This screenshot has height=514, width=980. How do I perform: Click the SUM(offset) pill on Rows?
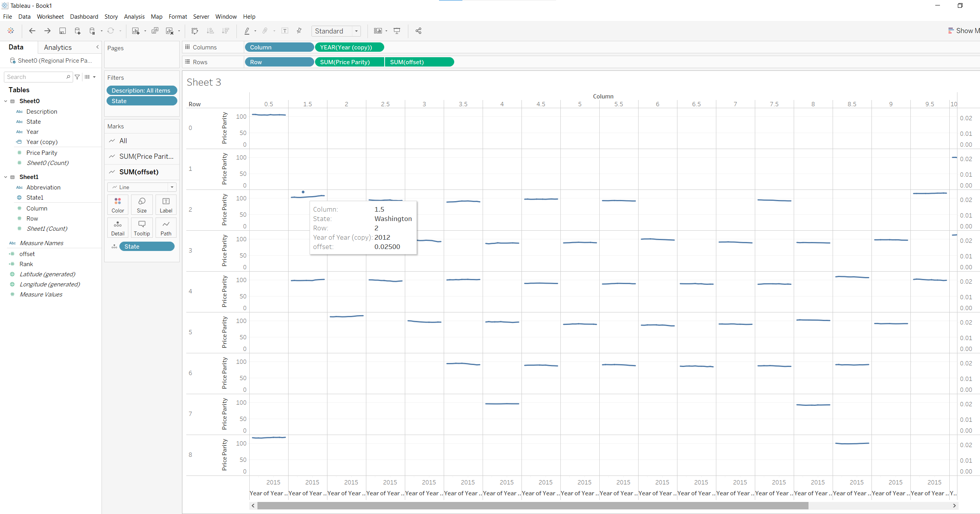(419, 62)
